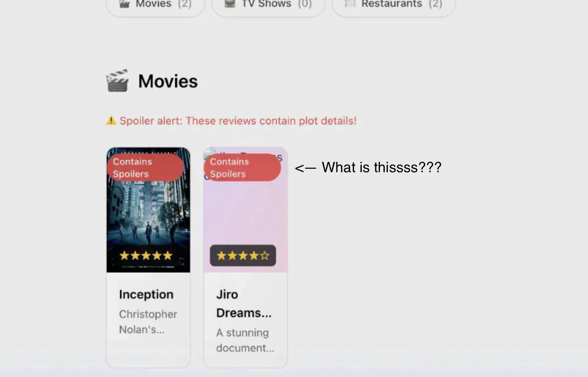Viewport: 588px width, 377px height.
Task: Click the clapperboard icon beside Movies heading
Action: [117, 81]
